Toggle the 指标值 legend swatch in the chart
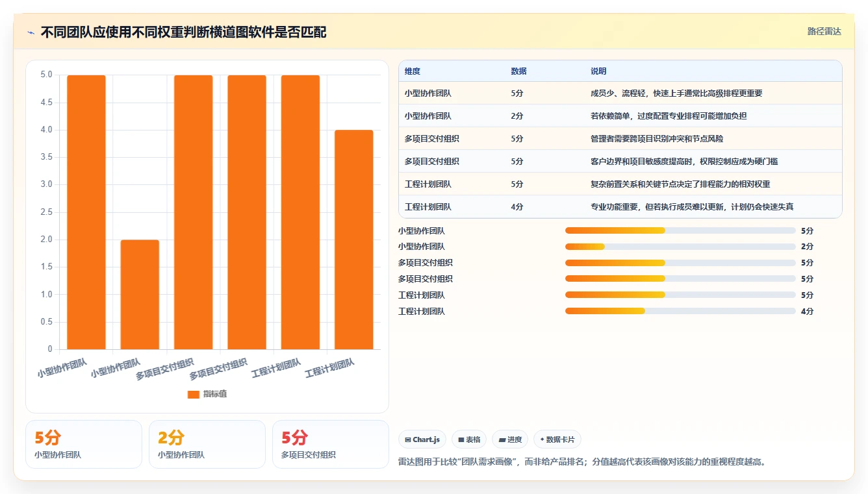The image size is (868, 494). coord(193,394)
